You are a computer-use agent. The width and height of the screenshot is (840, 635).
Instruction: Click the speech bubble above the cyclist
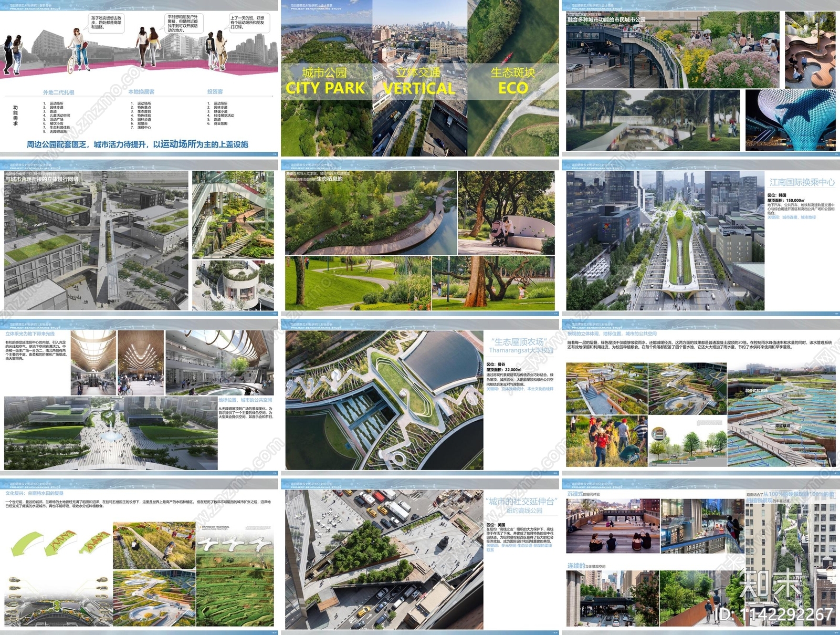(107, 23)
